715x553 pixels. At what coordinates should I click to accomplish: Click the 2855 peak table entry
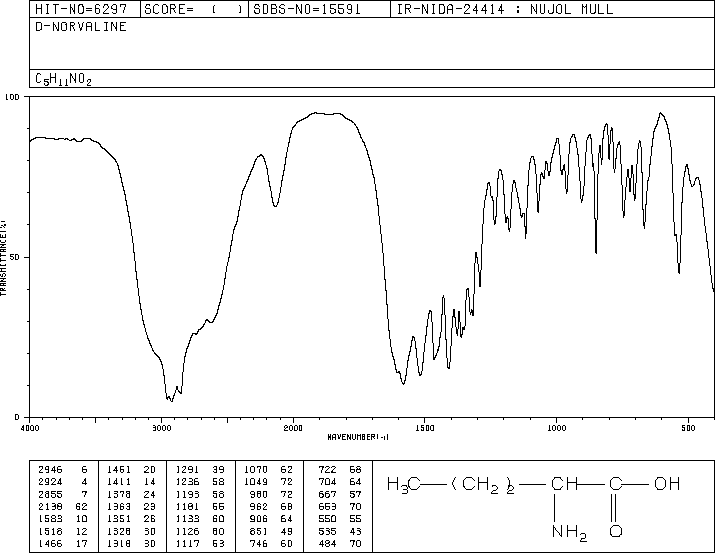pyautogui.click(x=50, y=494)
